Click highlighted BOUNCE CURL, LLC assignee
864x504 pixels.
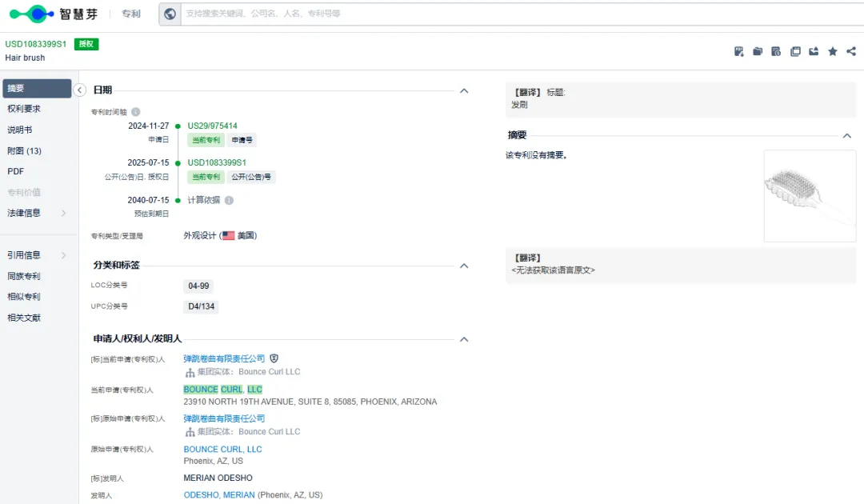(x=222, y=390)
